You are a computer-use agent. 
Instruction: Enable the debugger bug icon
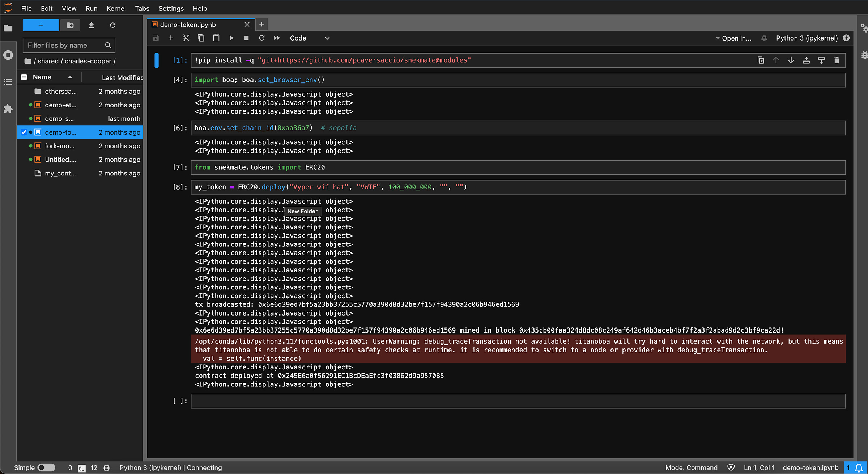(764, 38)
